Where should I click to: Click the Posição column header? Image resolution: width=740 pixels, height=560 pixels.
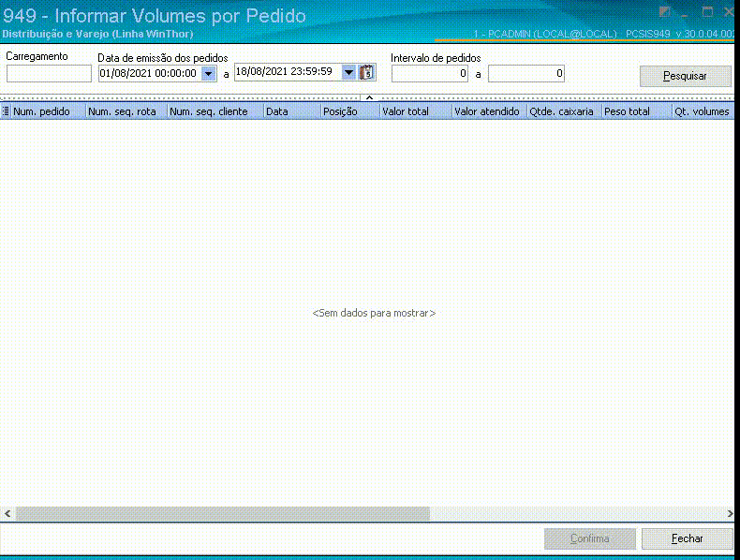click(350, 111)
